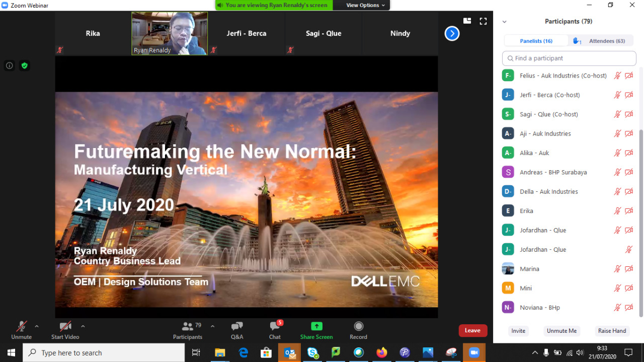The image size is (644, 362).
Task: Unmute the microphone
Action: pos(21,327)
